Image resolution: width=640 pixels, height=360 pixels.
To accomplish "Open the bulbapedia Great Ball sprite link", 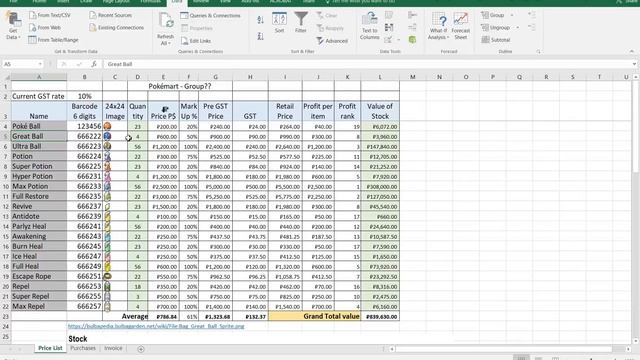I will pos(156,326).
